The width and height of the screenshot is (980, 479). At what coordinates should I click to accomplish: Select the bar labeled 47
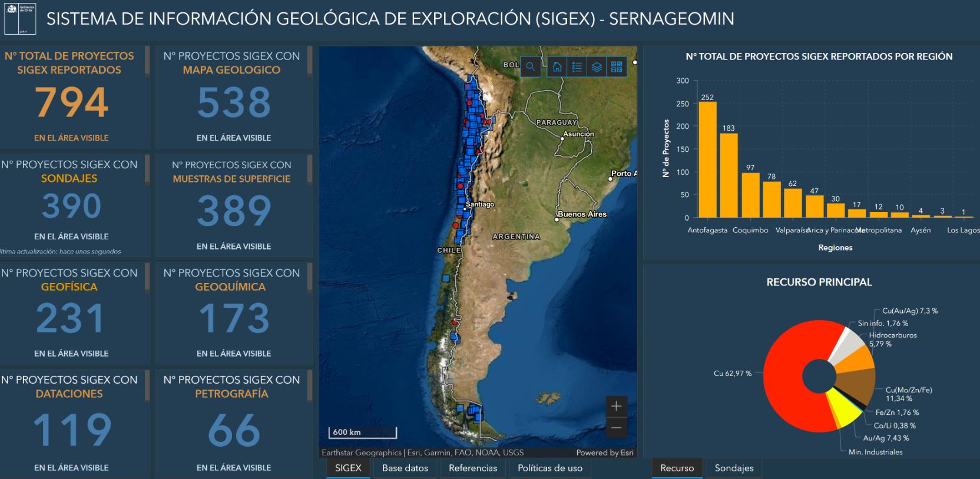[815, 207]
